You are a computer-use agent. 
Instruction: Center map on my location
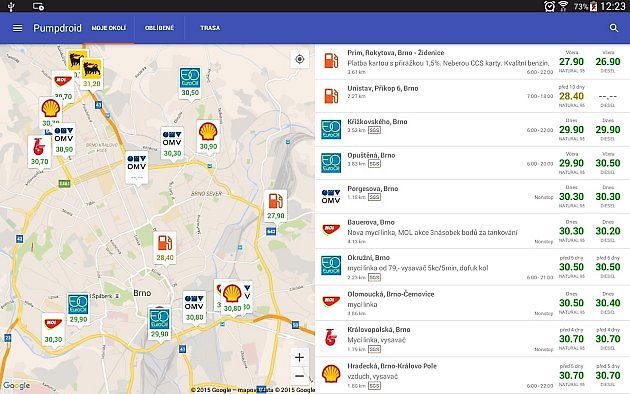299,59
